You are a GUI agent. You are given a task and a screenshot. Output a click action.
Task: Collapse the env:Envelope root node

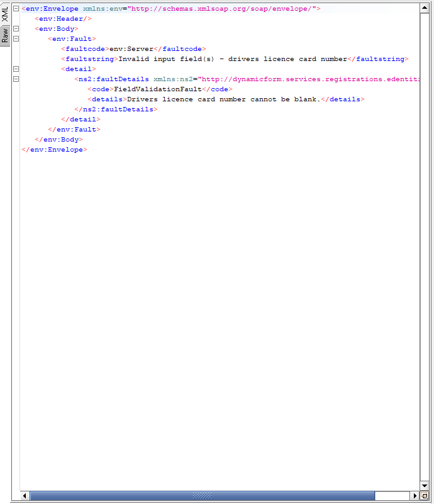point(16,9)
